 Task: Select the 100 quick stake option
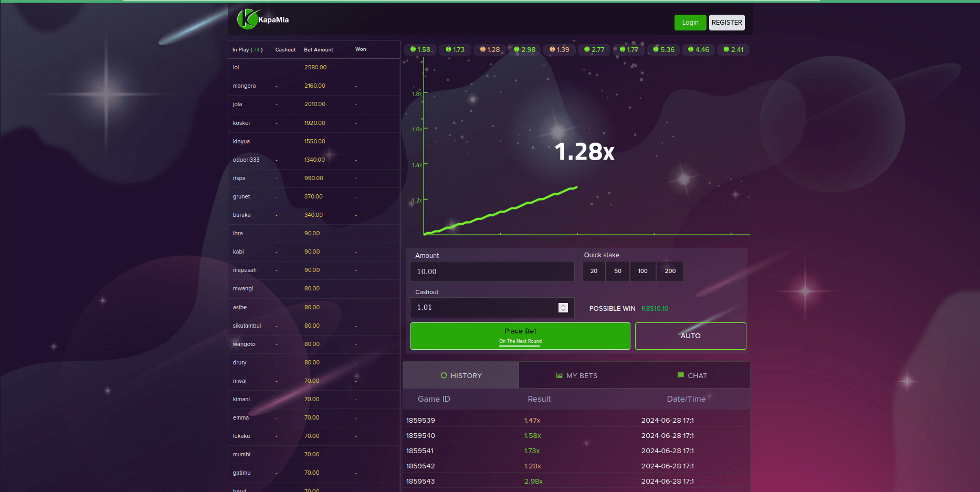pyautogui.click(x=642, y=271)
